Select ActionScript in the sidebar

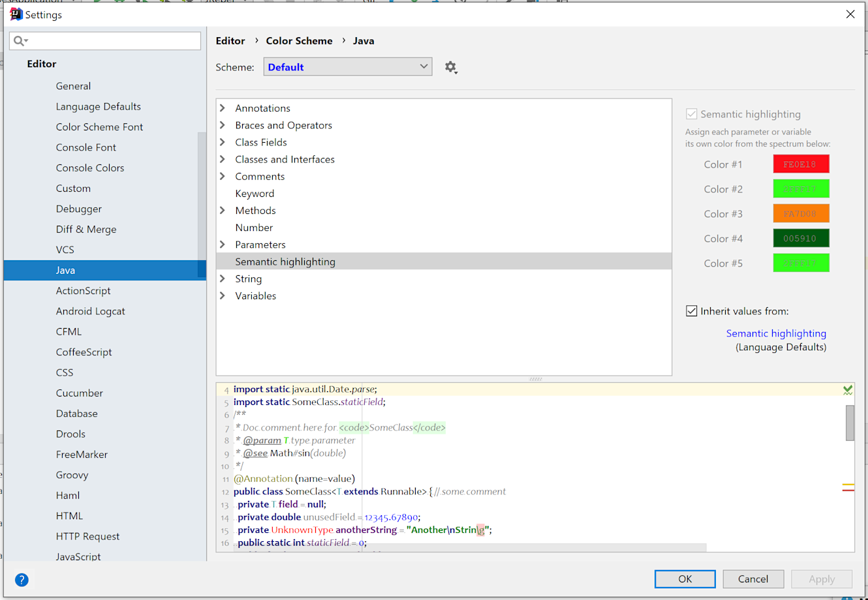pos(83,291)
